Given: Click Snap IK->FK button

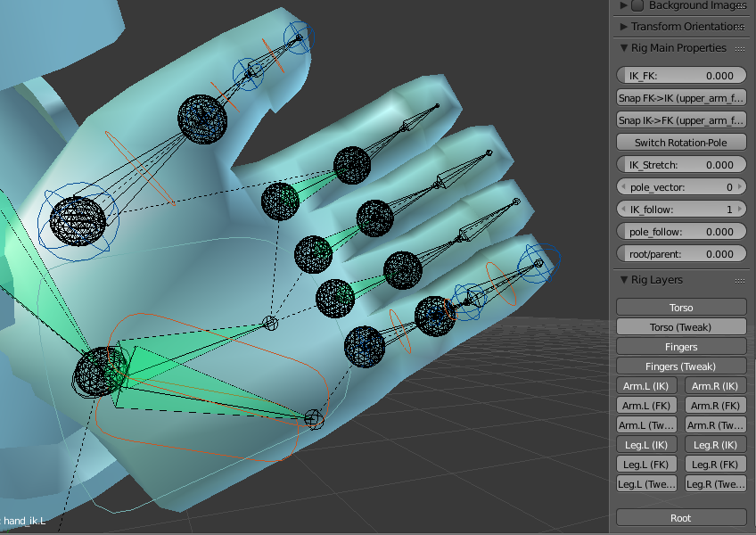Looking at the screenshot, I should 681,120.
